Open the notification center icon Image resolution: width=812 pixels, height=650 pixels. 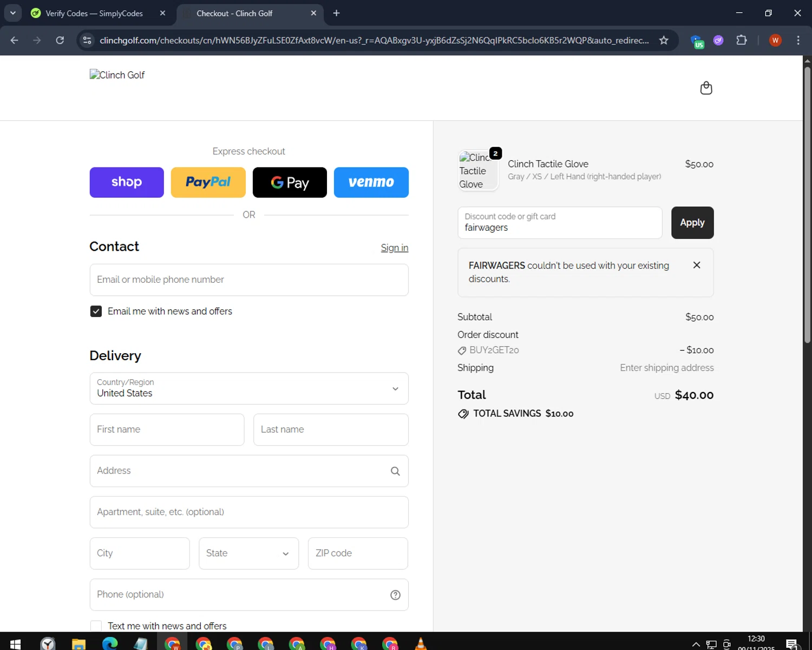[x=792, y=644]
